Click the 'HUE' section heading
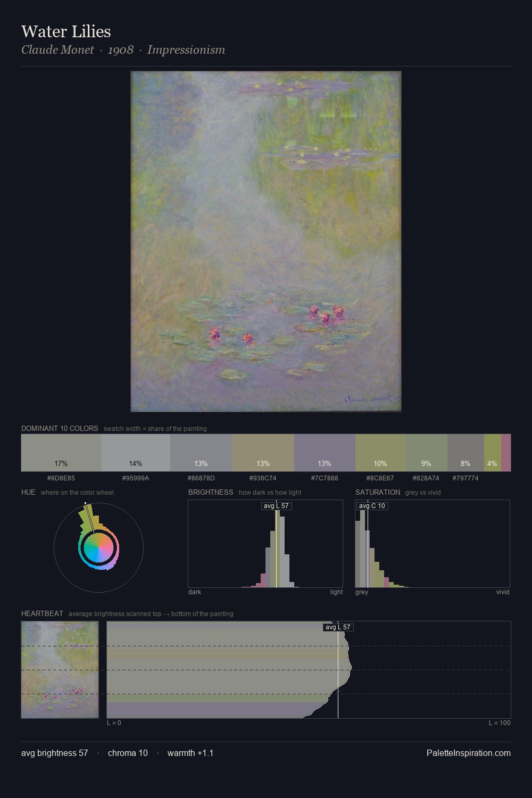Screen dimensions: 532x798 (28, 492)
